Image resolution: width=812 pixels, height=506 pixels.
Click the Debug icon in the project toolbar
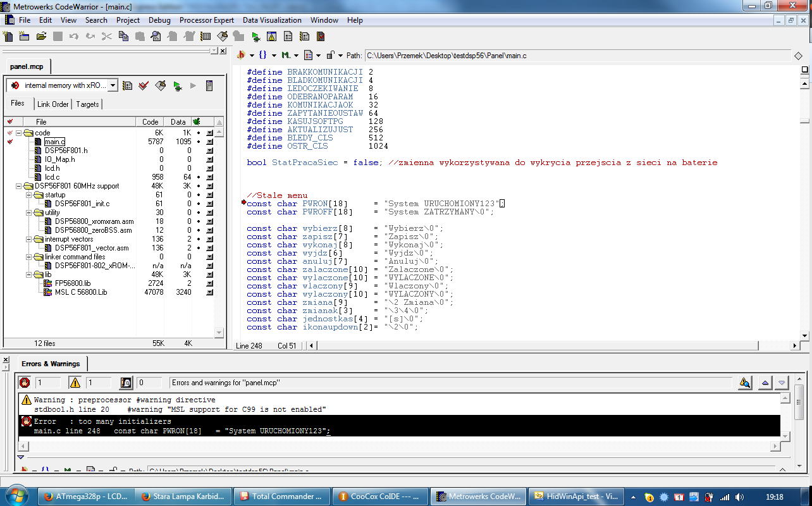click(x=177, y=85)
